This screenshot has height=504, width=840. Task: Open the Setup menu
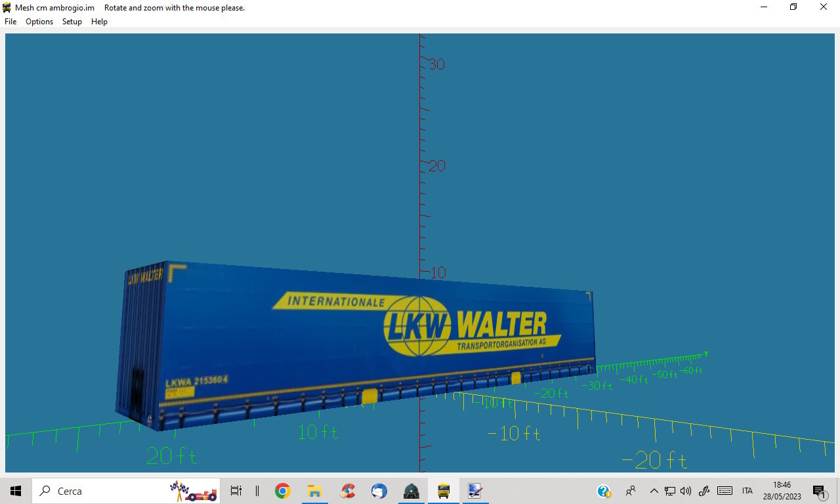coord(72,22)
